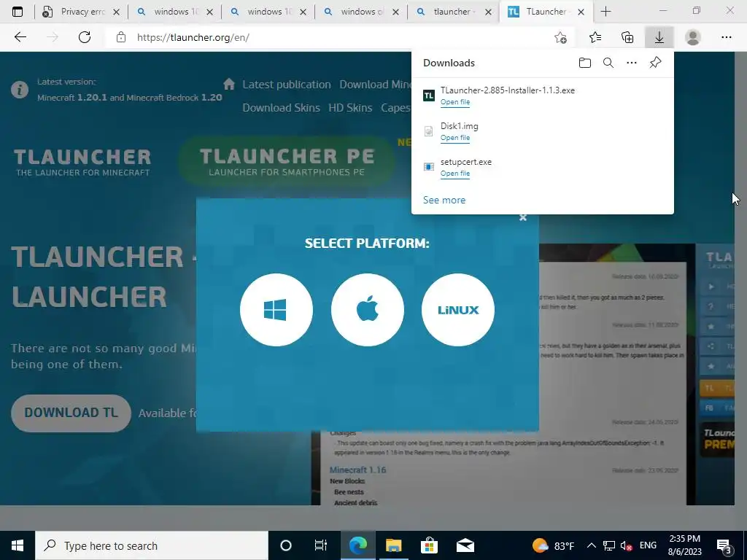Open the tab actions menu
This screenshot has height=560, width=747.
tap(18, 12)
